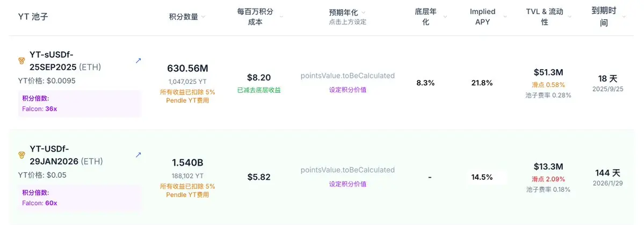Click 设定积分价值 link in sUSDf row
The width and height of the screenshot is (644, 225).
point(348,90)
